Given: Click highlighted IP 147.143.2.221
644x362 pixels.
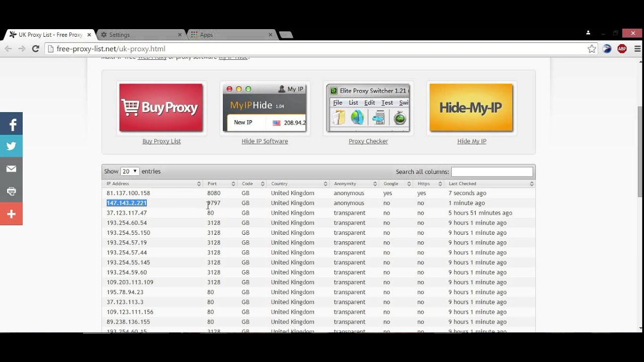Looking at the screenshot, I should click(126, 203).
